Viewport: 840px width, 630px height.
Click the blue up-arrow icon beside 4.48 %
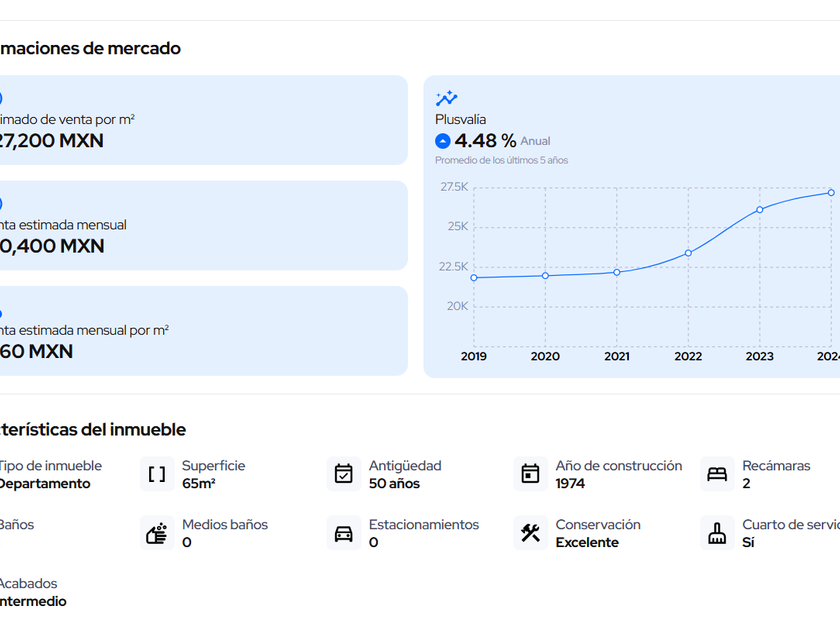point(443,141)
